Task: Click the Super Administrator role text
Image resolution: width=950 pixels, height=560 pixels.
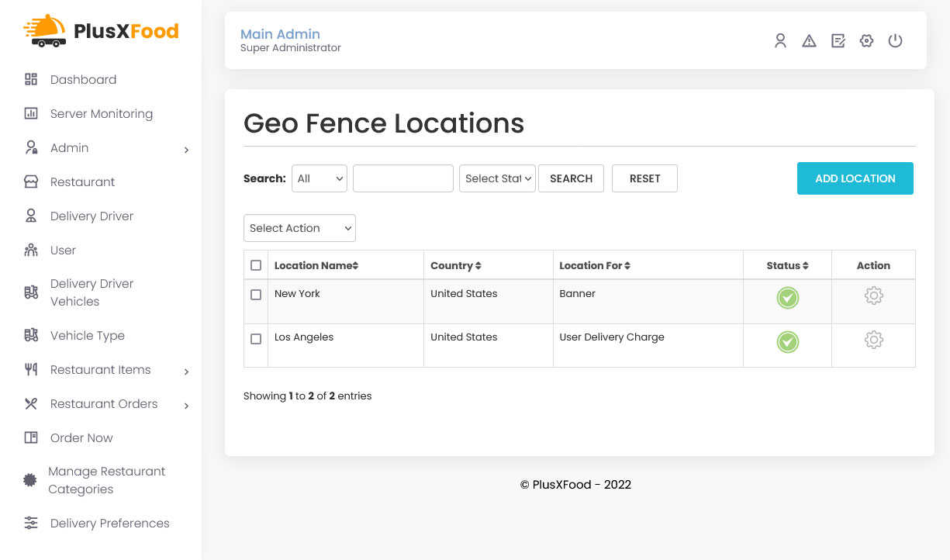Action: (291, 48)
